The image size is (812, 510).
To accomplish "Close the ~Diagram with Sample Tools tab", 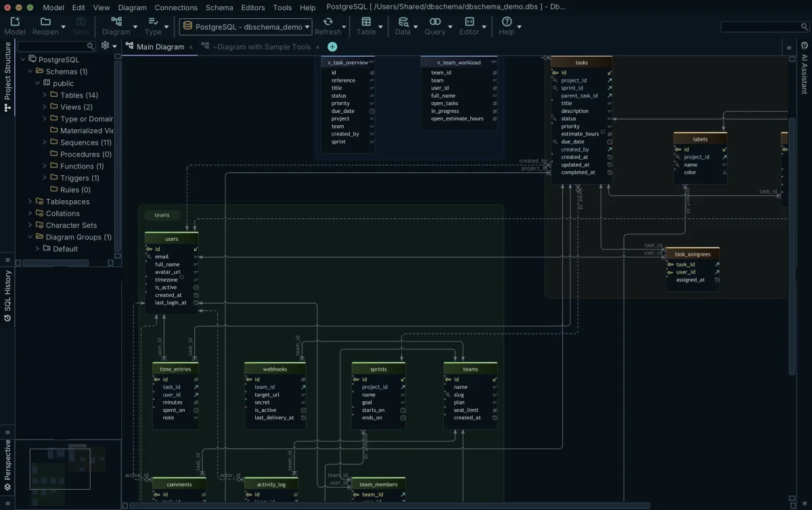I will tap(317, 47).
